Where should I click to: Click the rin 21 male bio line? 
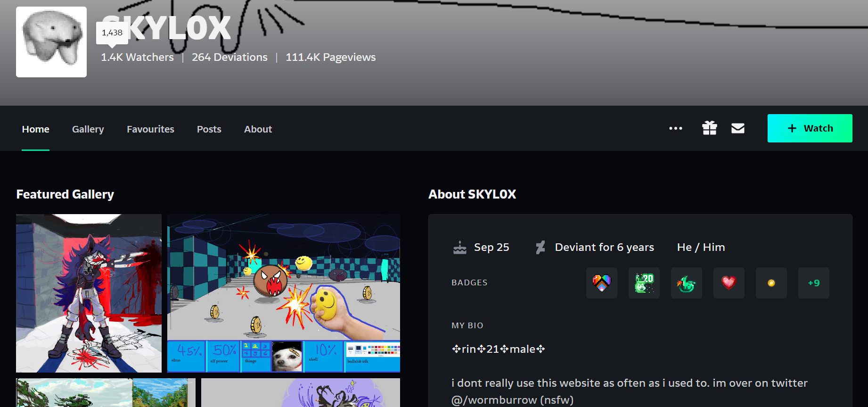click(x=498, y=349)
